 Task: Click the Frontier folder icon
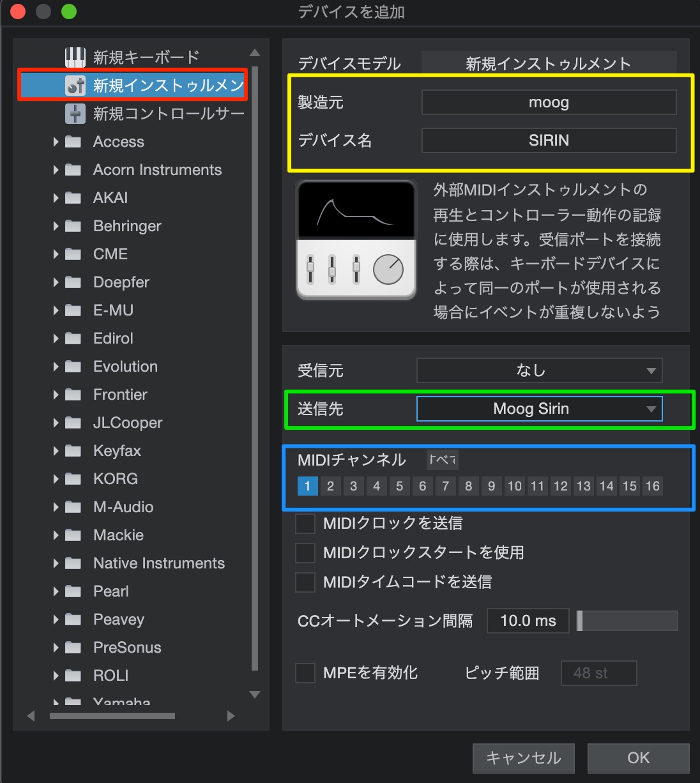tap(73, 395)
